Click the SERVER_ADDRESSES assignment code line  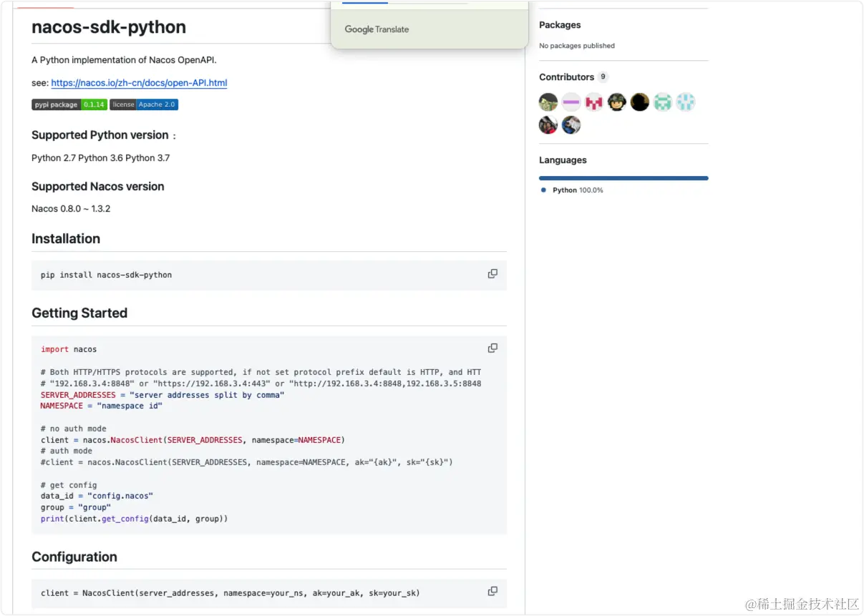pyautogui.click(x=162, y=395)
